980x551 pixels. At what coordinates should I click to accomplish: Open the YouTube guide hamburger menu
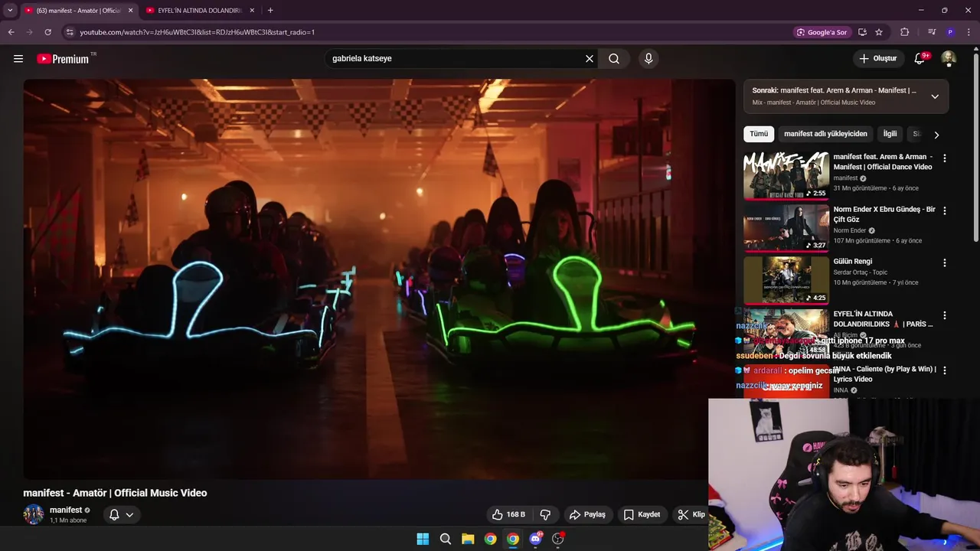pos(18,58)
